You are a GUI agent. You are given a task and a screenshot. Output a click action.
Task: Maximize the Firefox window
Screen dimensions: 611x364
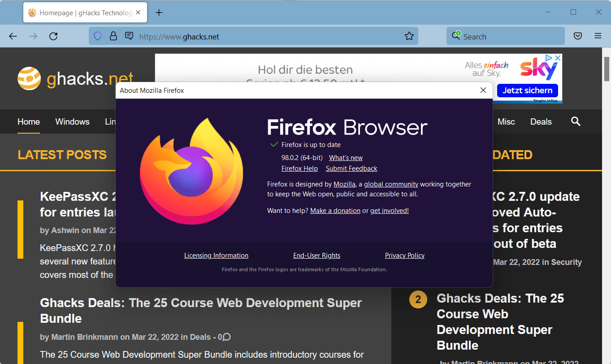[573, 13]
